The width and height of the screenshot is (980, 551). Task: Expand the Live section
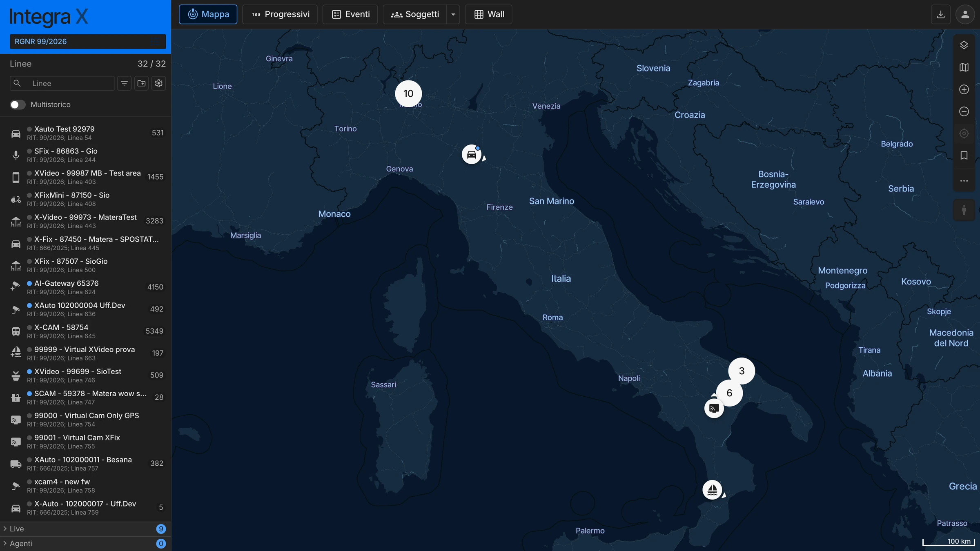click(85, 529)
